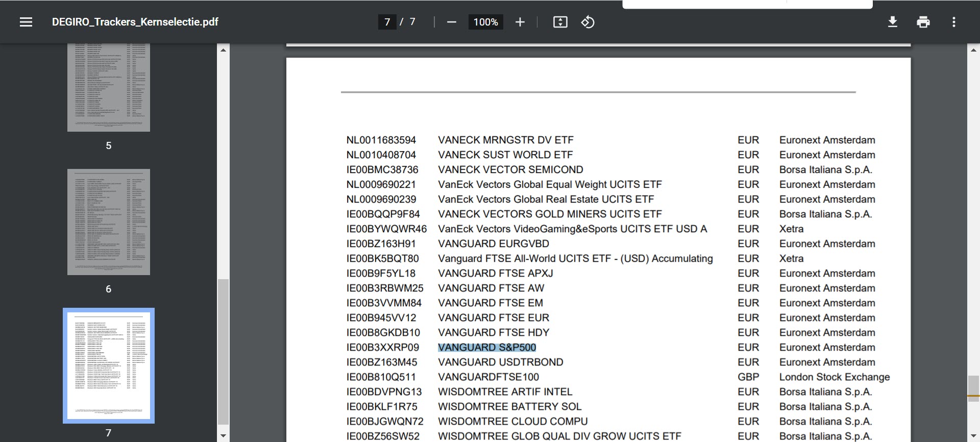Click ISIN IE00BK5BQT80
The image size is (980, 442).
pyautogui.click(x=382, y=259)
